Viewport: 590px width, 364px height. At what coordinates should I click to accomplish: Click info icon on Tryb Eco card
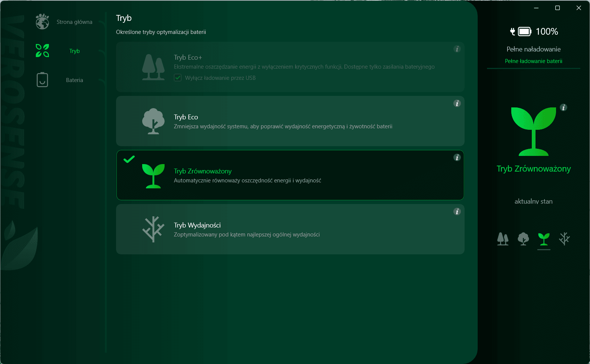pyautogui.click(x=457, y=103)
